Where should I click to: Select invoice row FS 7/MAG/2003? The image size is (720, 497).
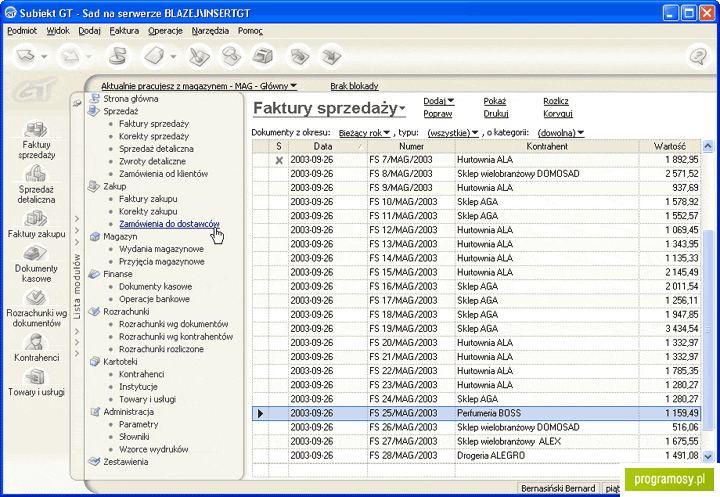coord(477,160)
